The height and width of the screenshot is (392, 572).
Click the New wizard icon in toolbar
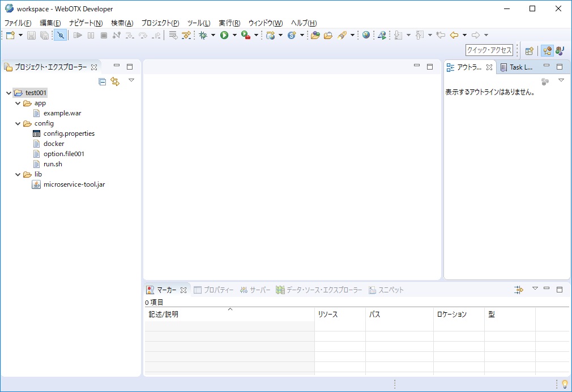(10, 35)
